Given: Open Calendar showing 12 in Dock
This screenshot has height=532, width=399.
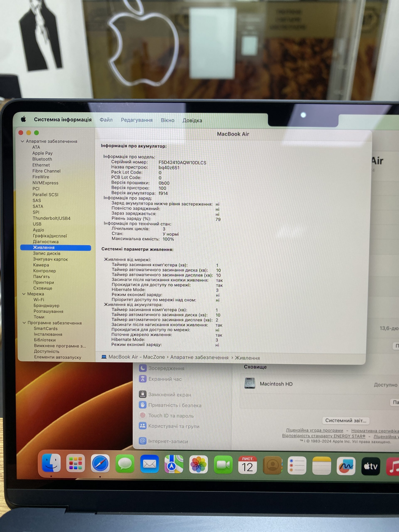Looking at the screenshot, I should click(x=248, y=465).
